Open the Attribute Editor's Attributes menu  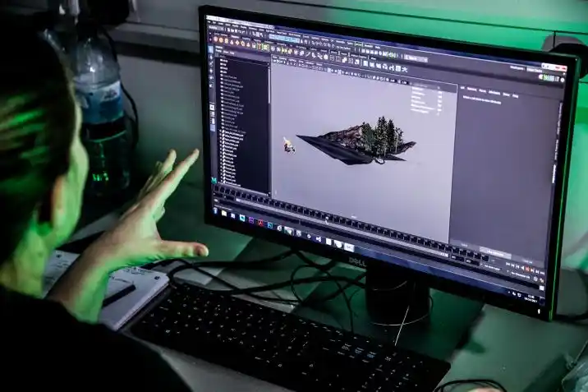click(x=494, y=93)
